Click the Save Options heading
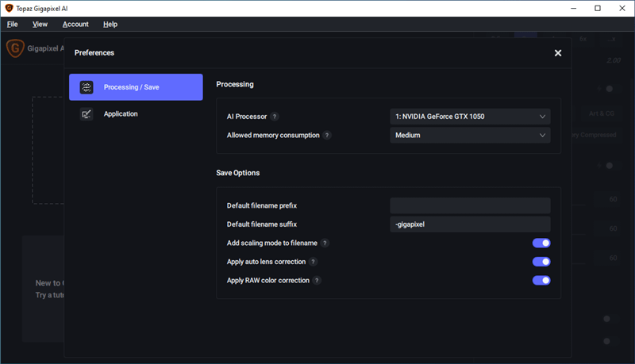This screenshot has width=635, height=364. point(237,173)
